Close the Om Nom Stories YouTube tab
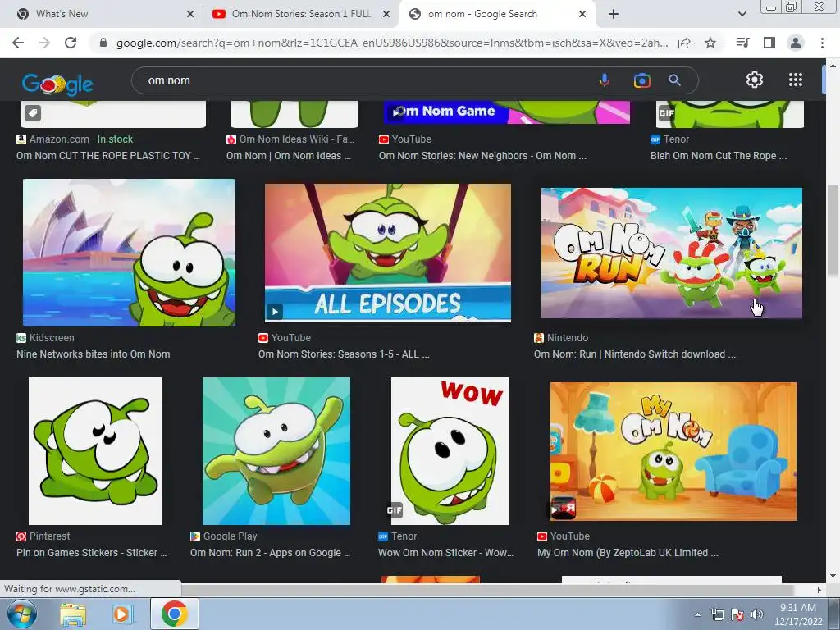 386,14
